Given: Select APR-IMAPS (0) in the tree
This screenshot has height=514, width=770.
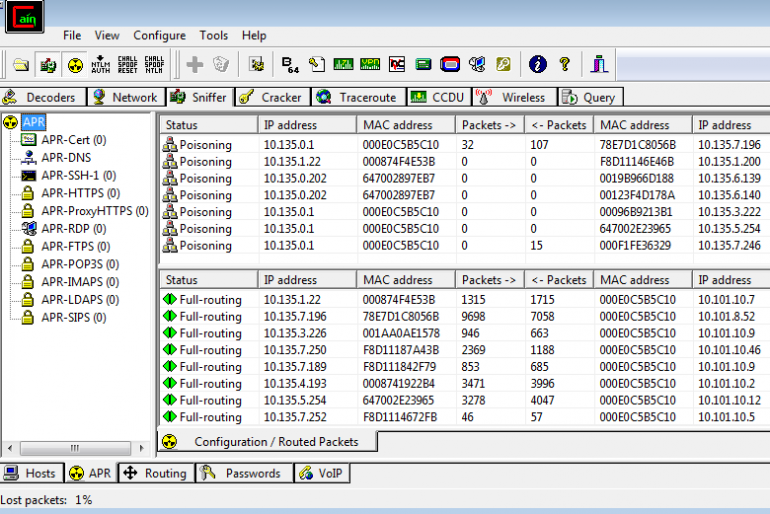Looking at the screenshot, I should coord(80,282).
